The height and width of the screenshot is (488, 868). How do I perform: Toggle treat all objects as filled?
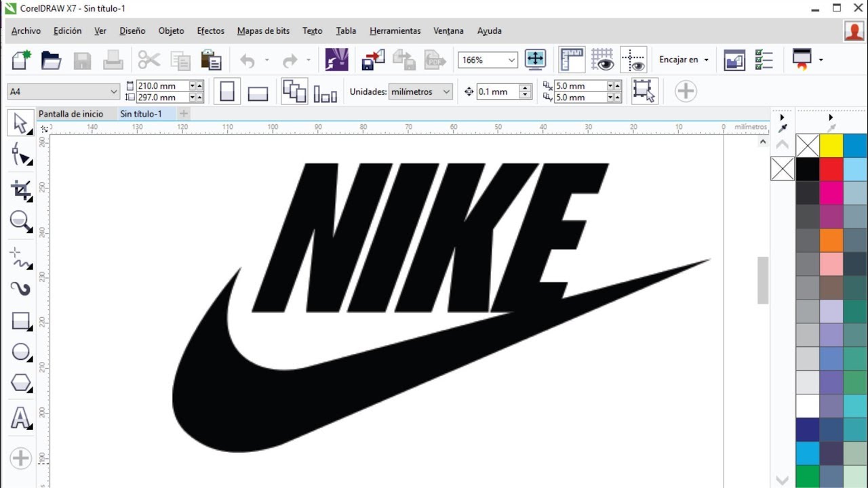click(x=644, y=91)
